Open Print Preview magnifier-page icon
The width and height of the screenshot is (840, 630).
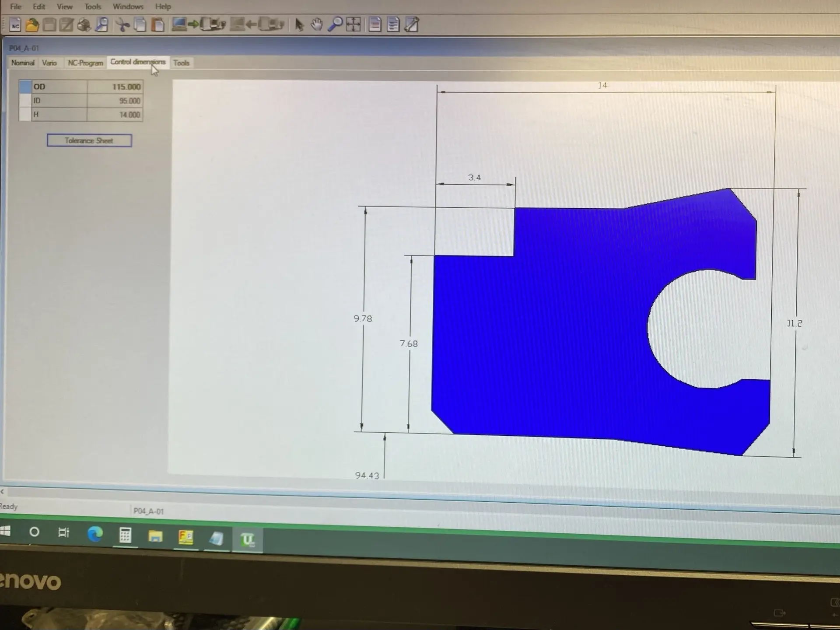pos(101,25)
